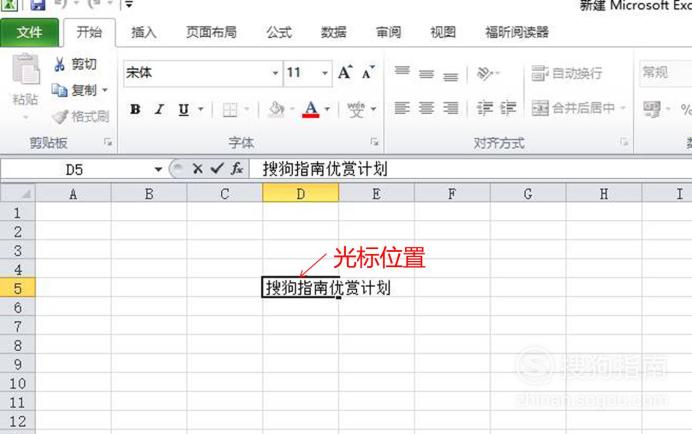This screenshot has width=692, height=434.
Task: Align text to vertical middle
Action: tap(426, 73)
